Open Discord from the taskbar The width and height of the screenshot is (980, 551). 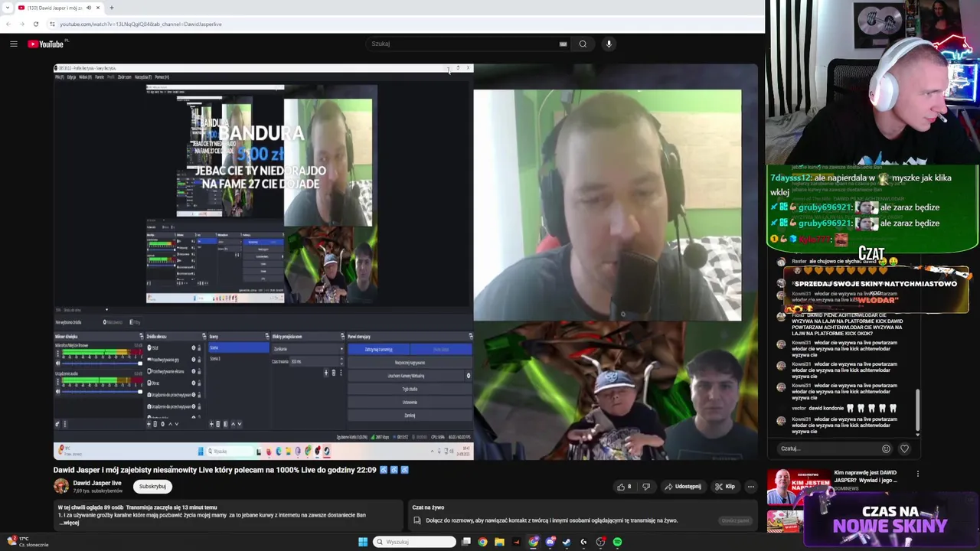(x=550, y=542)
